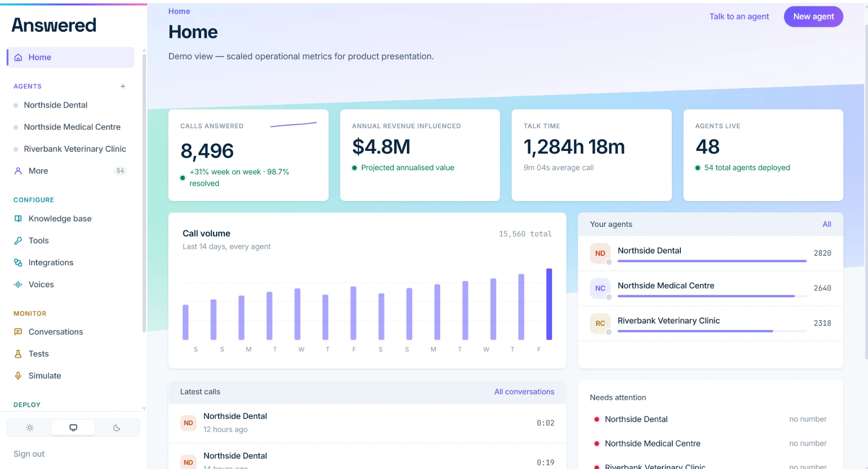868x469 pixels.
Task: Click the Integrations icon in sidebar
Action: (18, 263)
